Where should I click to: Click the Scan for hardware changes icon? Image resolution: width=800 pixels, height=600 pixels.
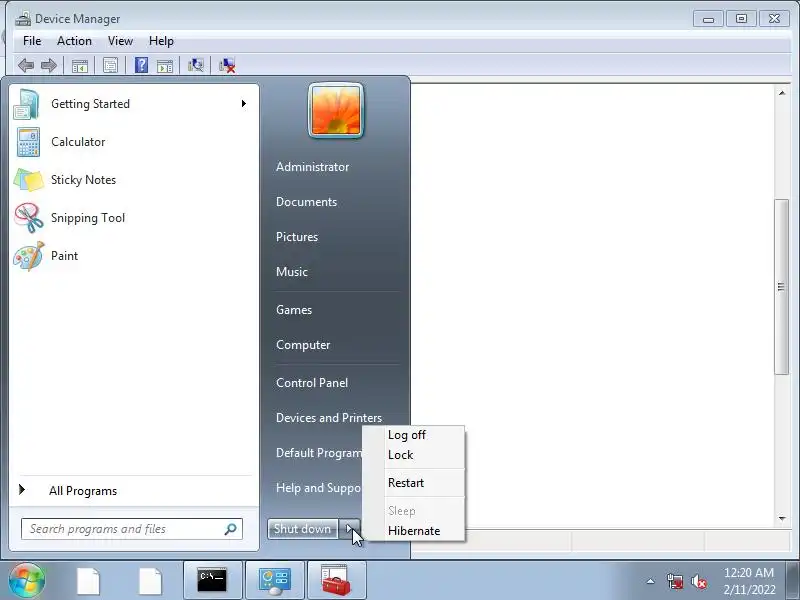click(x=195, y=65)
